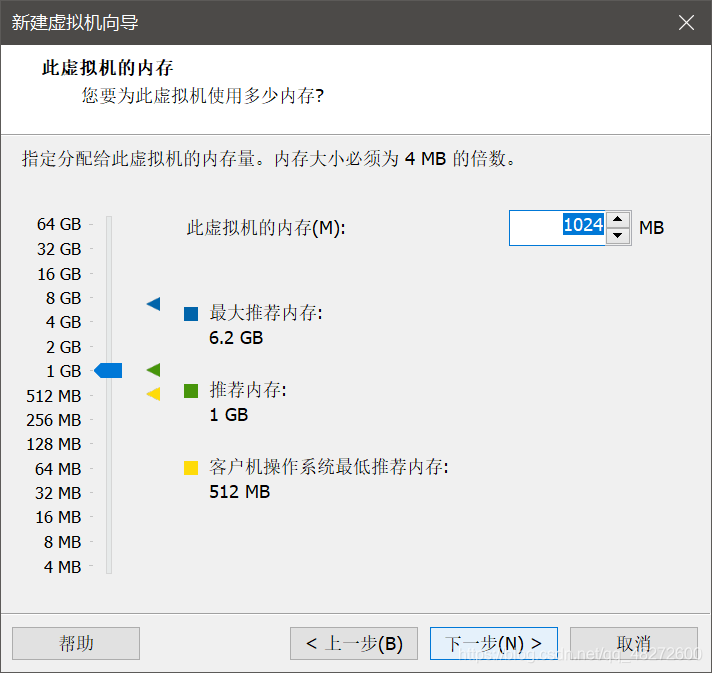Click the blue square legend for 最大推荐内存
The image size is (712, 673).
(191, 314)
